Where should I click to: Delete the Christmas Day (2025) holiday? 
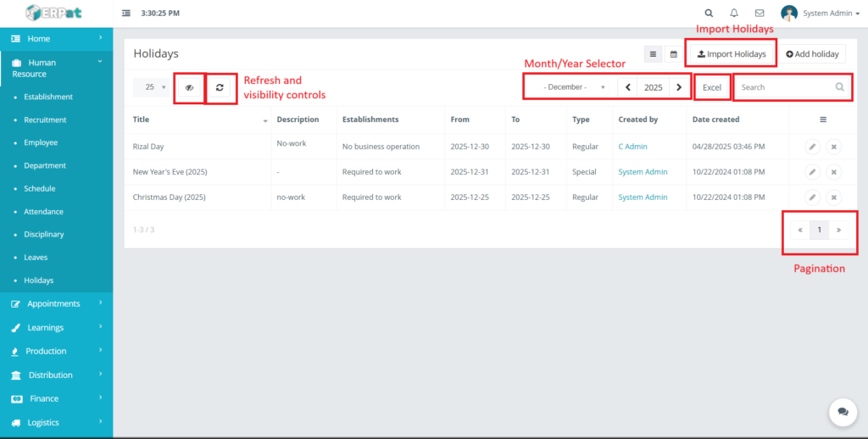click(x=833, y=197)
